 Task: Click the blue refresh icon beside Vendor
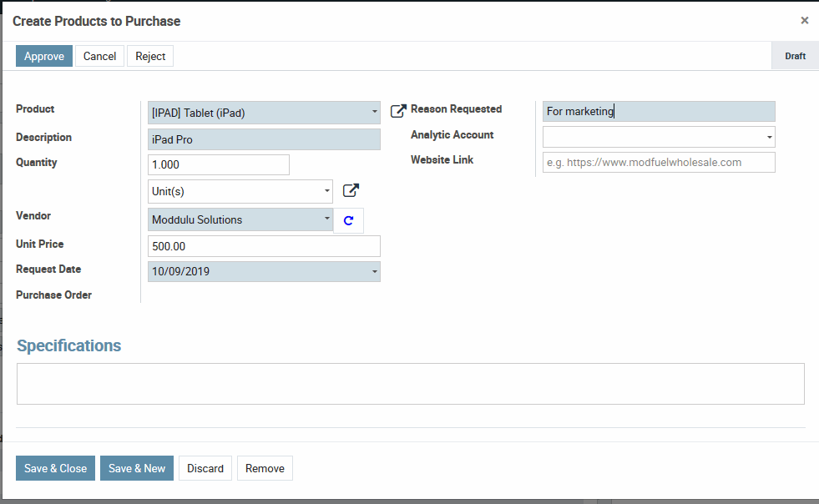[x=348, y=220]
